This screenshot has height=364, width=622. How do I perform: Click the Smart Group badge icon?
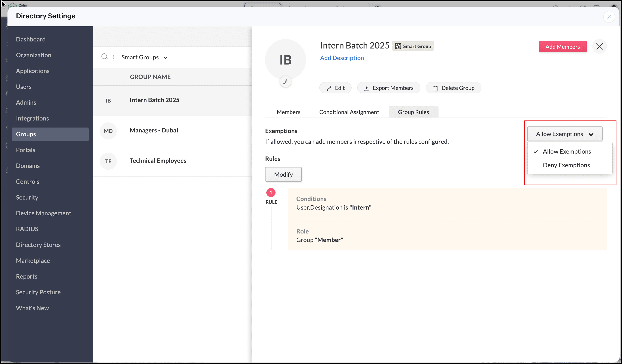(398, 46)
